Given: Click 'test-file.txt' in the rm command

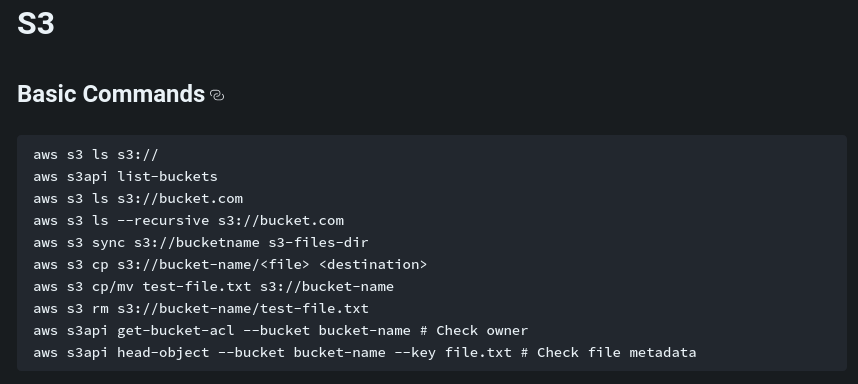Looking at the screenshot, I should tap(314, 309).
